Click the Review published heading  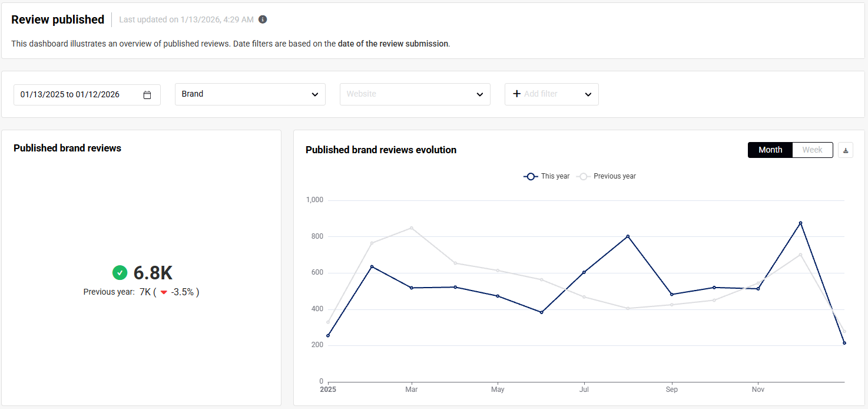tap(58, 19)
